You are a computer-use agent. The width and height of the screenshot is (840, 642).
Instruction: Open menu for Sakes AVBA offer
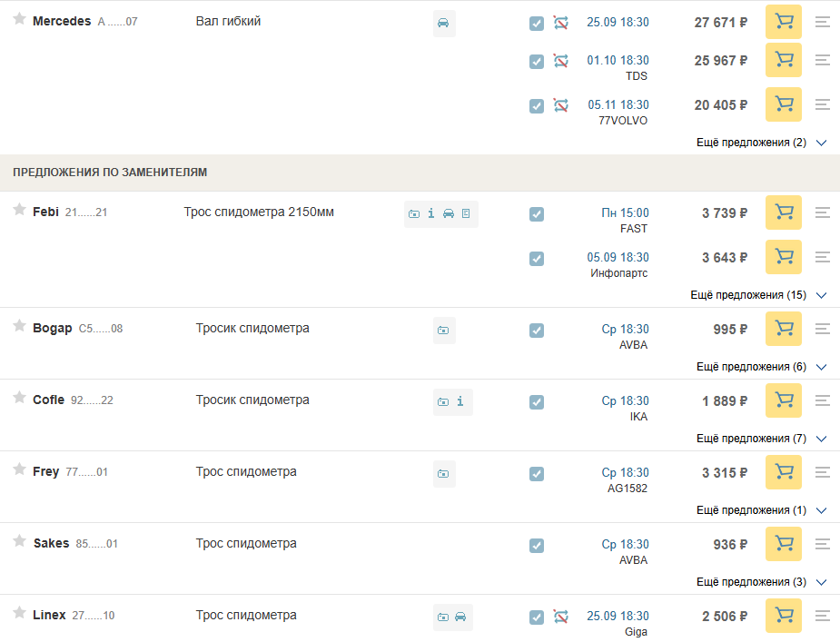tap(823, 544)
